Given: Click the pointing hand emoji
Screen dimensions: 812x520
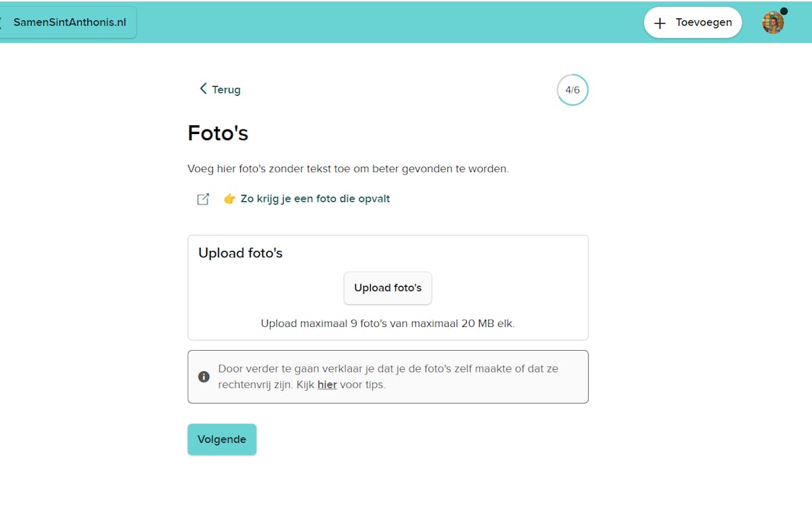Looking at the screenshot, I should point(229,199).
